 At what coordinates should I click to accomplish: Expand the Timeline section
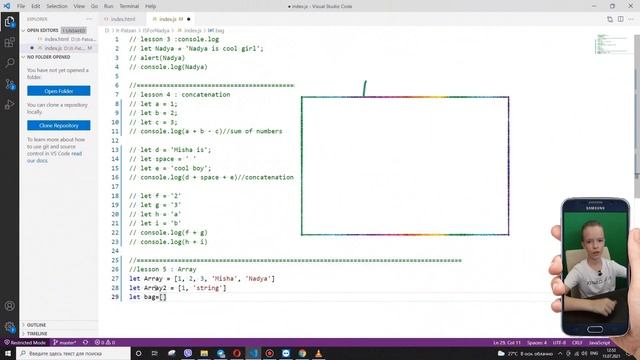pyautogui.click(x=60, y=333)
